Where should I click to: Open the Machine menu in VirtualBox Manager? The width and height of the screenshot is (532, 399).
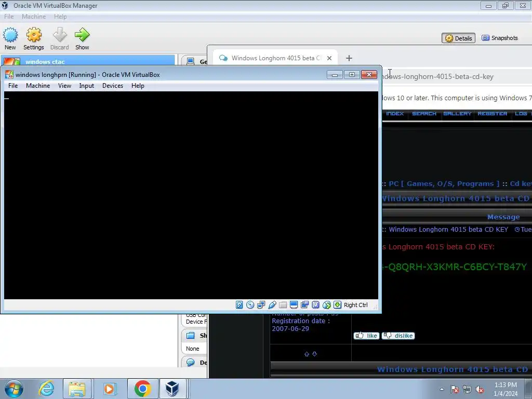(x=34, y=17)
